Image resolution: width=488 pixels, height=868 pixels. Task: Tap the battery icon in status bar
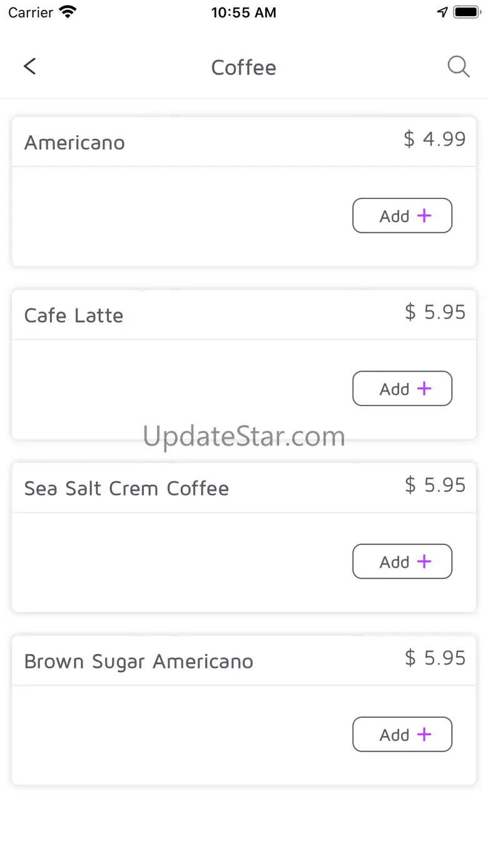466,12
